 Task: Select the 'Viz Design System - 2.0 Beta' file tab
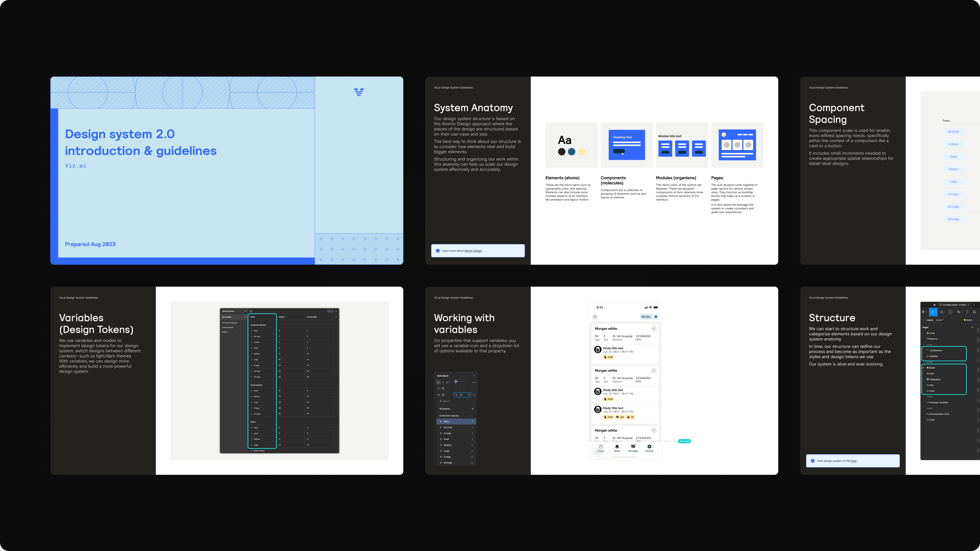(954, 305)
